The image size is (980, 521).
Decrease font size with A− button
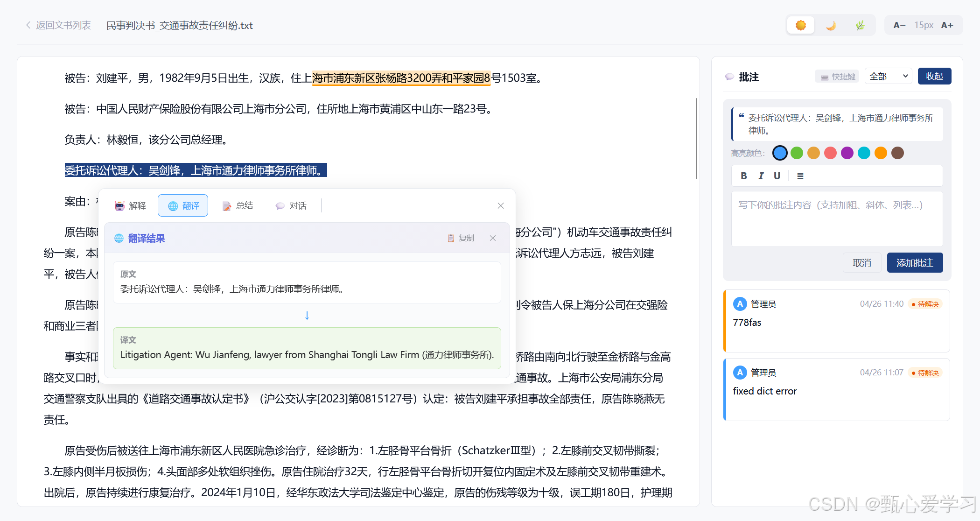tap(899, 25)
